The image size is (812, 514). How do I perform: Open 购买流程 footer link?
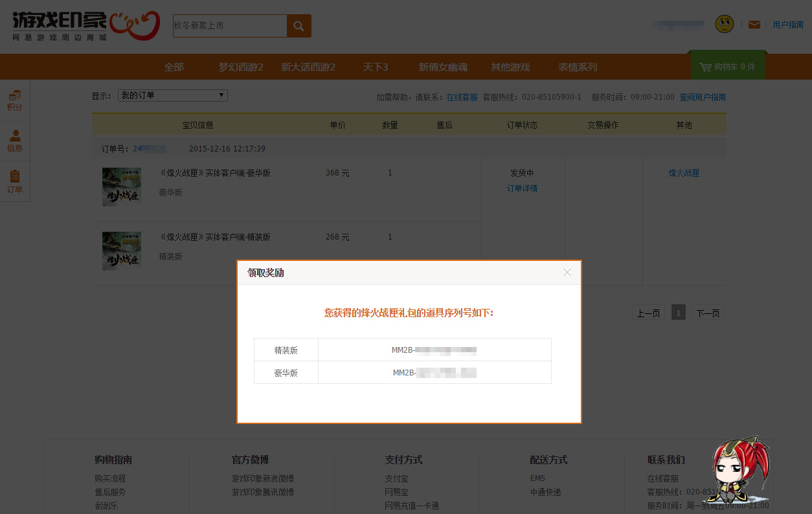pyautogui.click(x=110, y=478)
